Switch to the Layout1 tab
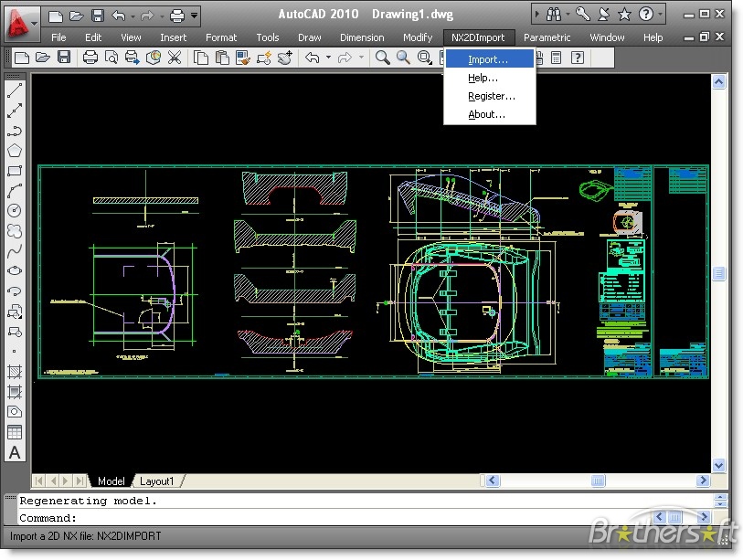Image resolution: width=743 pixels, height=560 pixels. point(158,481)
